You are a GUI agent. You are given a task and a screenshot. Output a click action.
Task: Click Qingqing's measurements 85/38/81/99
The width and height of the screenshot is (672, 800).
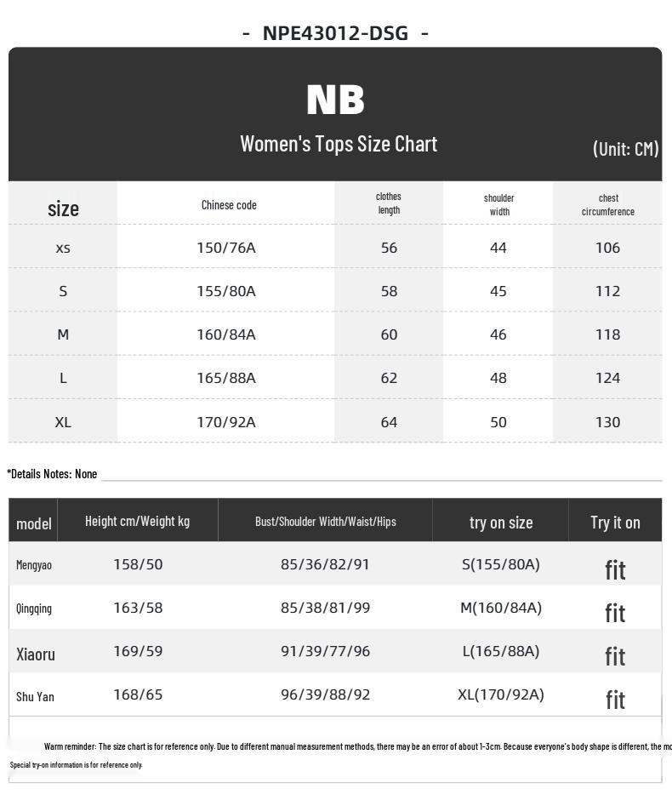325,609
